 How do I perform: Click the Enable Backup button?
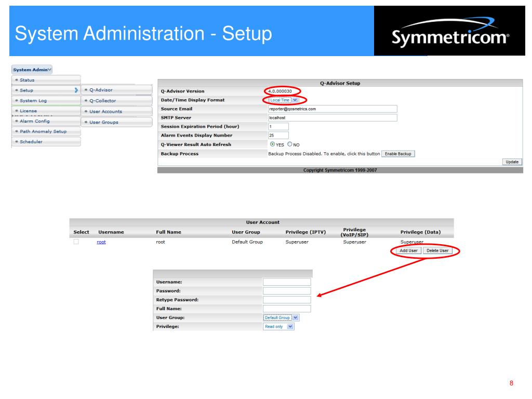[x=398, y=154]
